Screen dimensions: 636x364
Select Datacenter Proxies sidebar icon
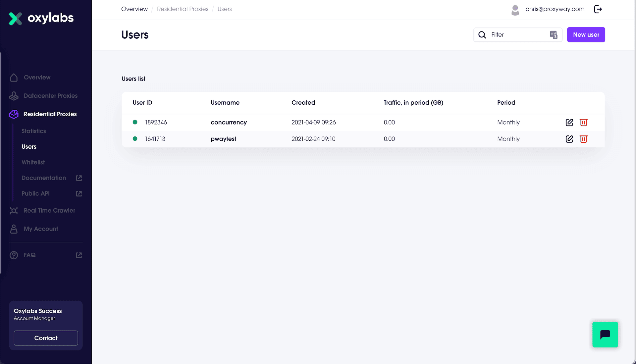pyautogui.click(x=14, y=96)
